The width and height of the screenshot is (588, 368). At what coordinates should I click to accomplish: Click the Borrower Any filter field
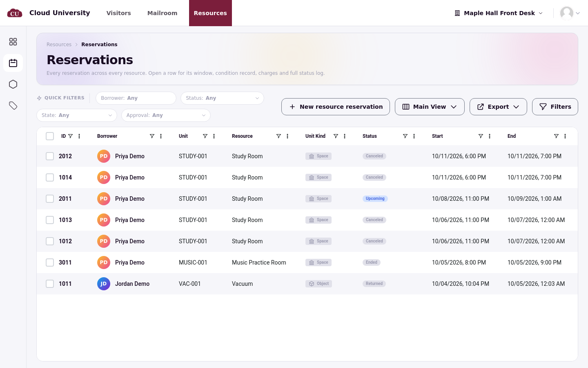pos(136,98)
